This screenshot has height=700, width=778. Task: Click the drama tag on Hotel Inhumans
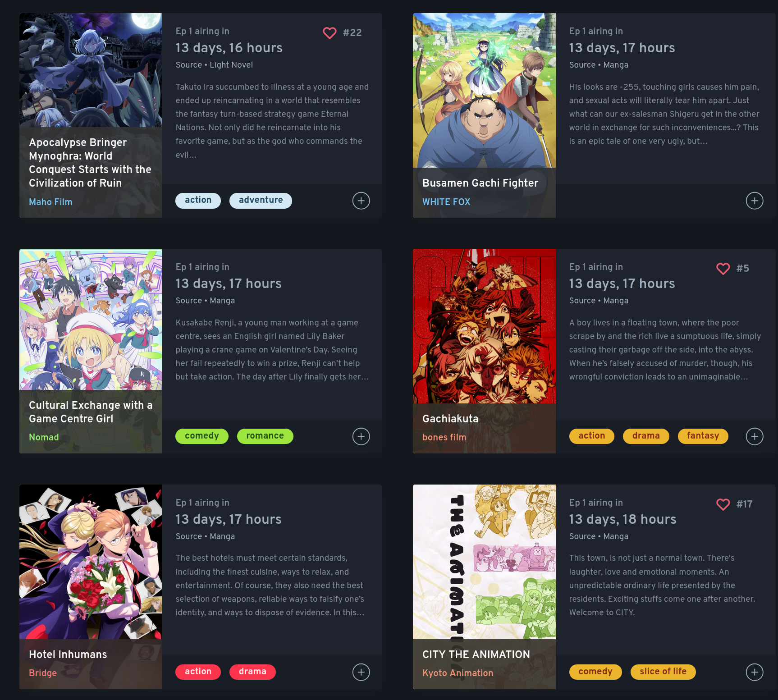[252, 672]
